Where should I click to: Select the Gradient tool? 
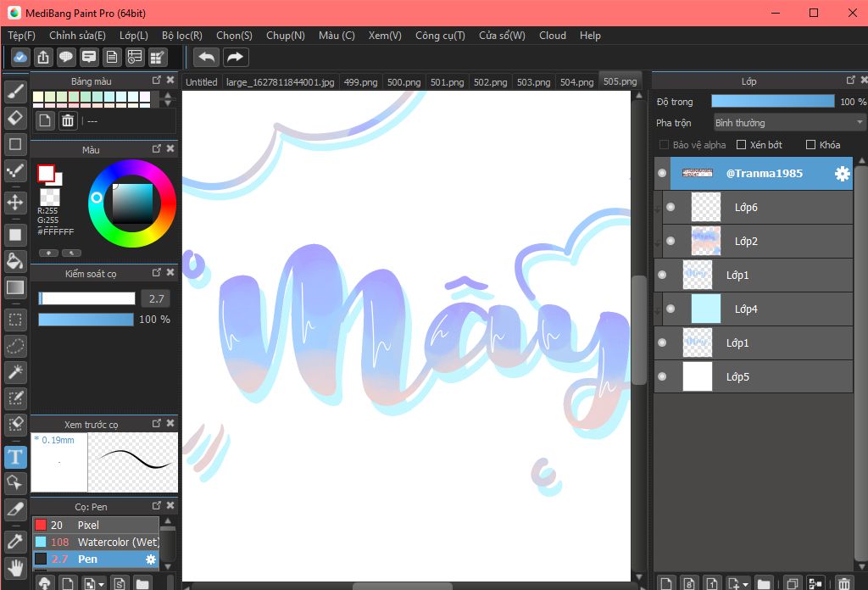click(x=15, y=287)
